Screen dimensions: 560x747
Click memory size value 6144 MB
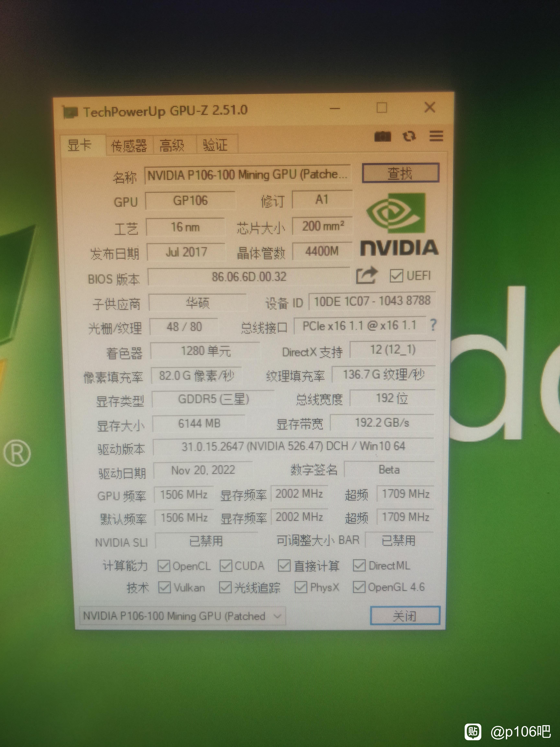pos(199,423)
